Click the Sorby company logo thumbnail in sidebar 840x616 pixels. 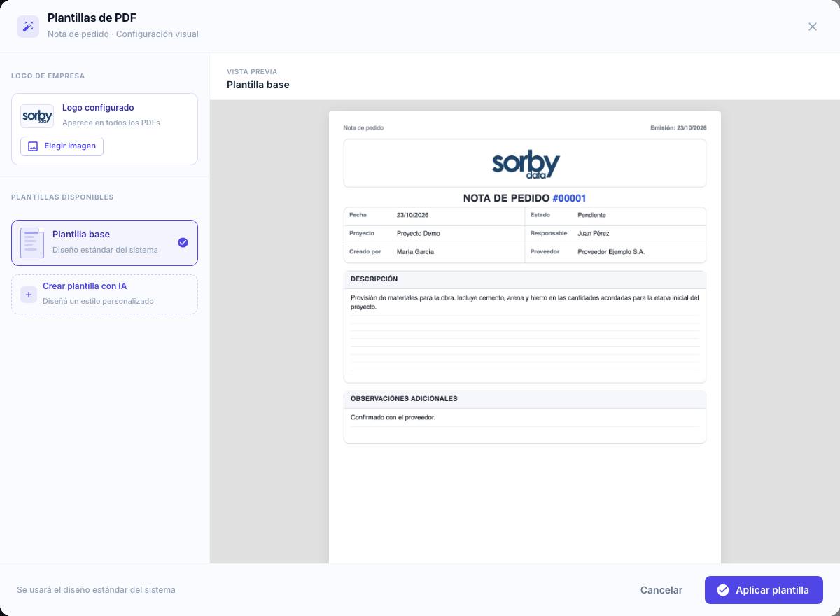pos(37,115)
